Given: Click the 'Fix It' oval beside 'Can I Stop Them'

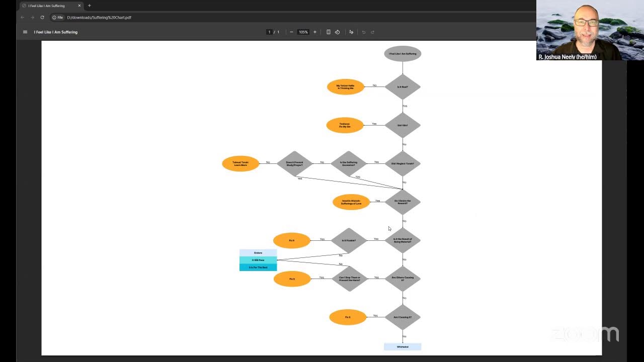Looking at the screenshot, I should pyautogui.click(x=292, y=279).
